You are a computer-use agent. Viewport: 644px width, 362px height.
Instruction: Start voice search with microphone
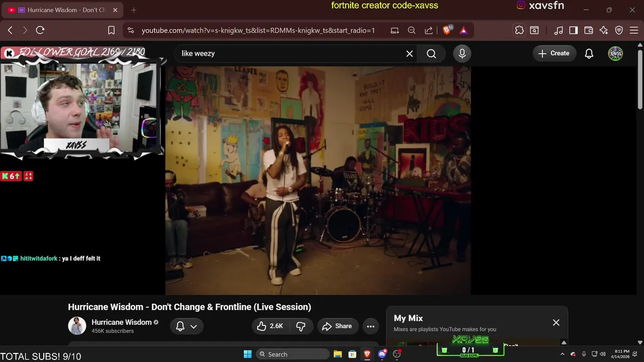(462, 53)
